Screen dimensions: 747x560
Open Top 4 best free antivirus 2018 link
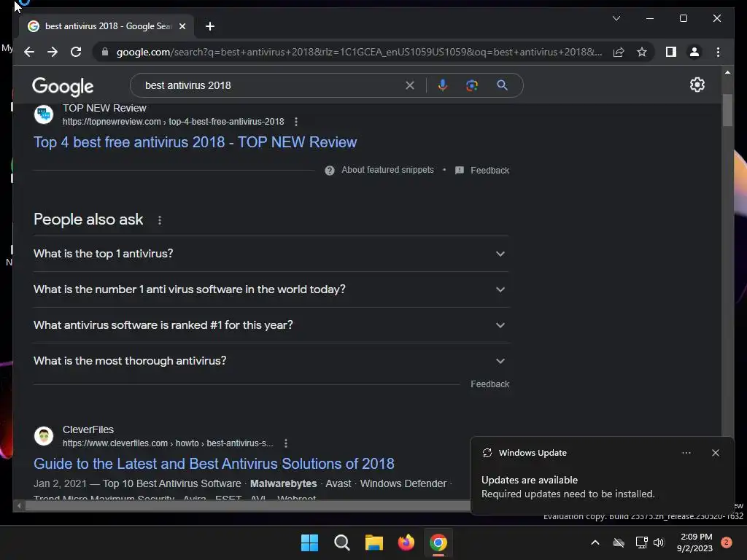195,142
